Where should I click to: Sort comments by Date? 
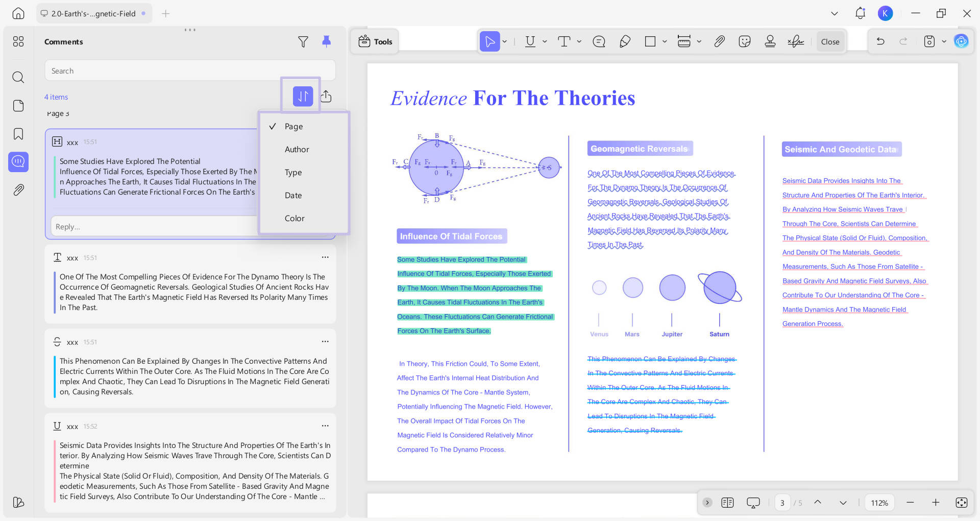pos(304,195)
